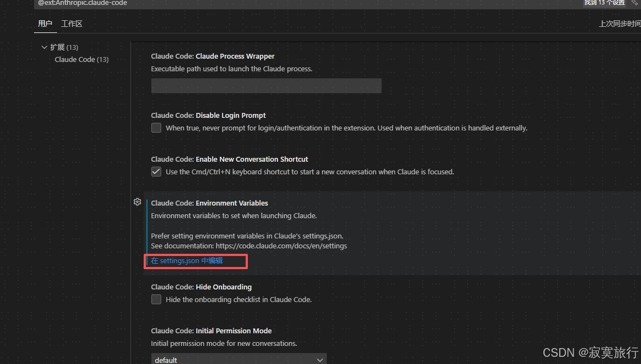Image resolution: width=641 pixels, height=364 pixels.
Task: Click the code.claude.com documentation URL text
Action: click(281, 246)
